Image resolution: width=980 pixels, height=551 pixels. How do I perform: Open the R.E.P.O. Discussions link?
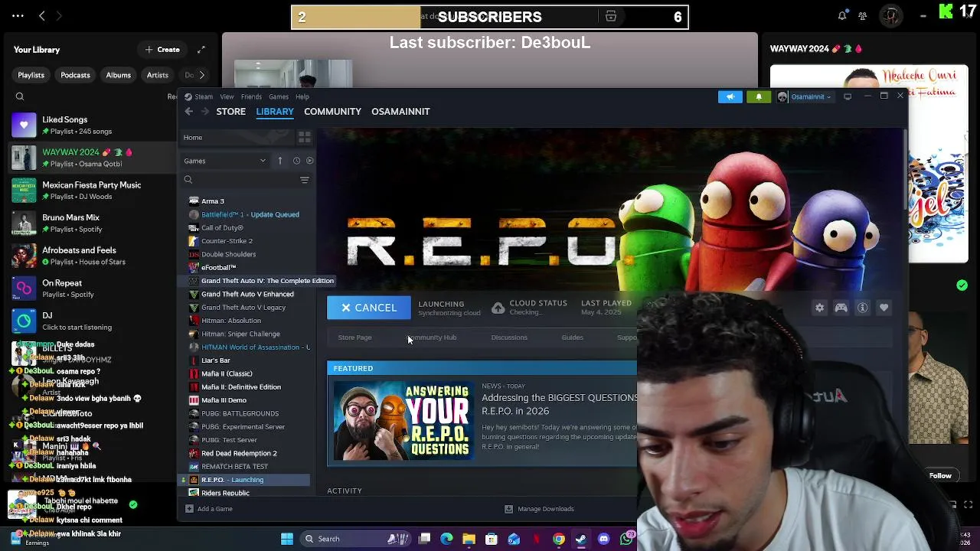point(509,337)
